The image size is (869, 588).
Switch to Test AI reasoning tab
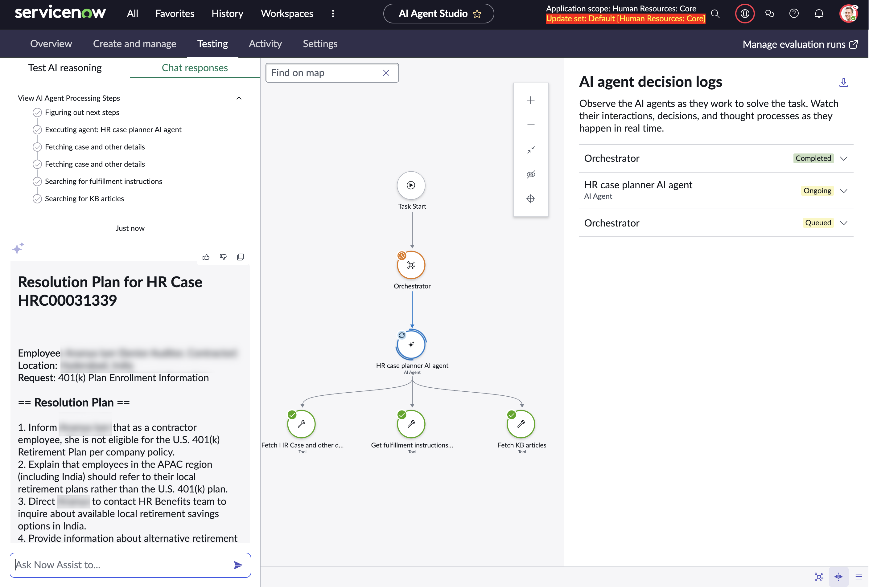(x=65, y=67)
